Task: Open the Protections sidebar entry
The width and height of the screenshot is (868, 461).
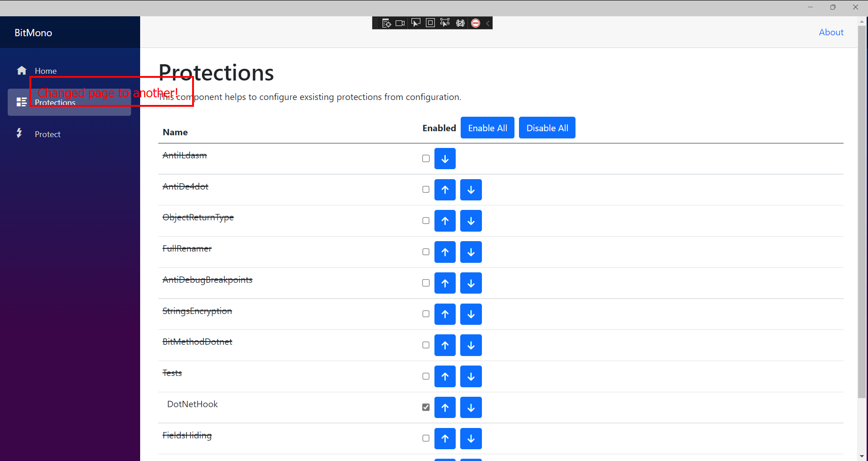Action: (x=55, y=102)
